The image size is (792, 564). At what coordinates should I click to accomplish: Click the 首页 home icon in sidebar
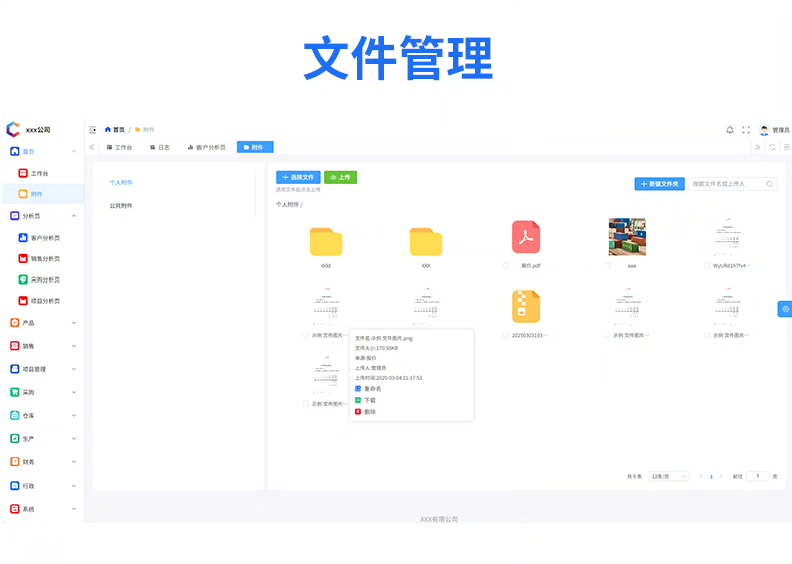(15, 151)
